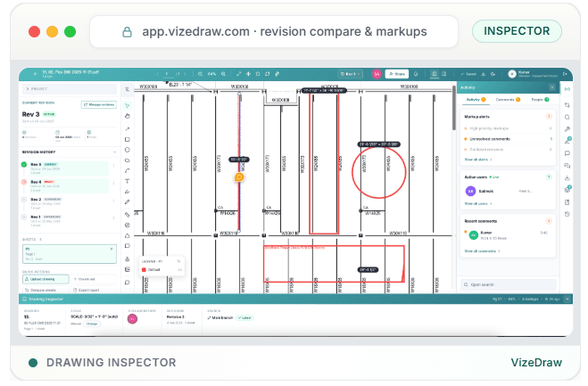Viewport: 588px width, 386px height.
Task: Click the Share button
Action: point(397,74)
